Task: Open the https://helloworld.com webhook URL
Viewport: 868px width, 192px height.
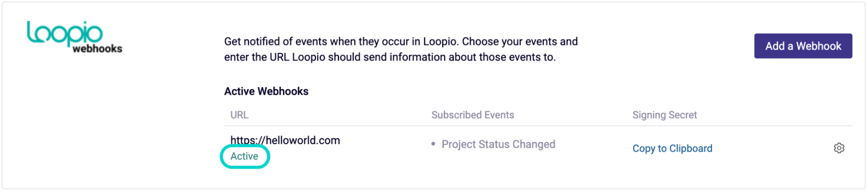Action: [285, 140]
